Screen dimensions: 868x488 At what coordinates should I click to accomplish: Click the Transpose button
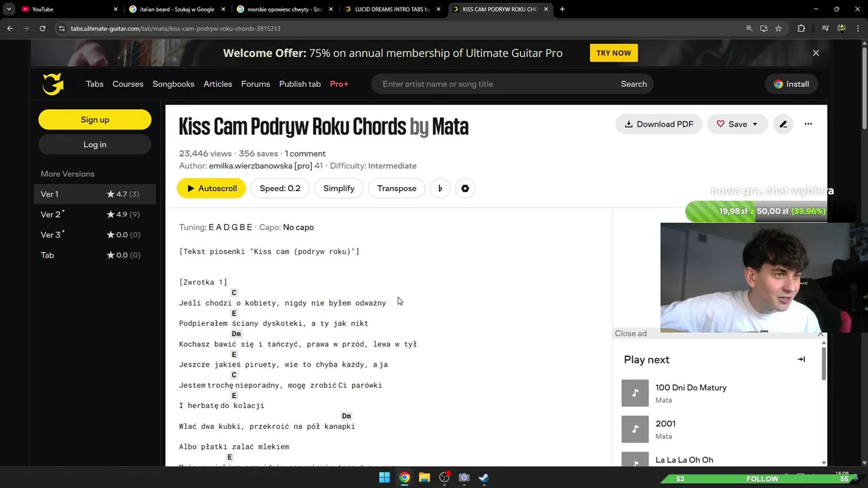click(397, 188)
